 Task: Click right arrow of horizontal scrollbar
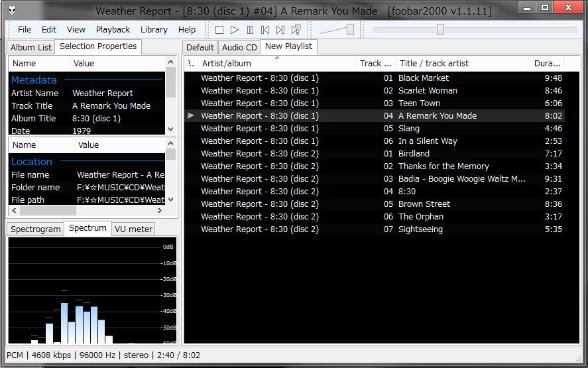coord(160,210)
